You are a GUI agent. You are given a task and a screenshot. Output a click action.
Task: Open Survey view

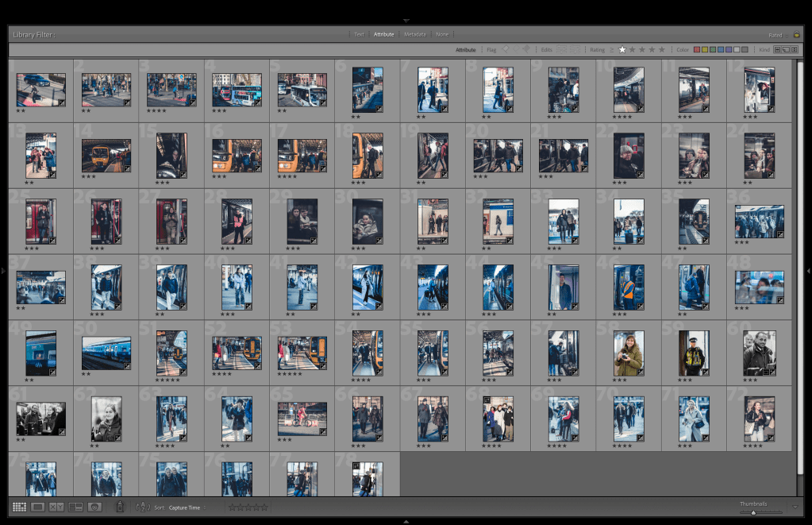tap(76, 507)
